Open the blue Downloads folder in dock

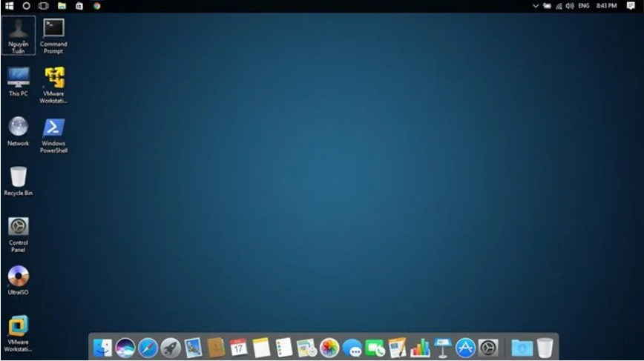click(x=522, y=348)
